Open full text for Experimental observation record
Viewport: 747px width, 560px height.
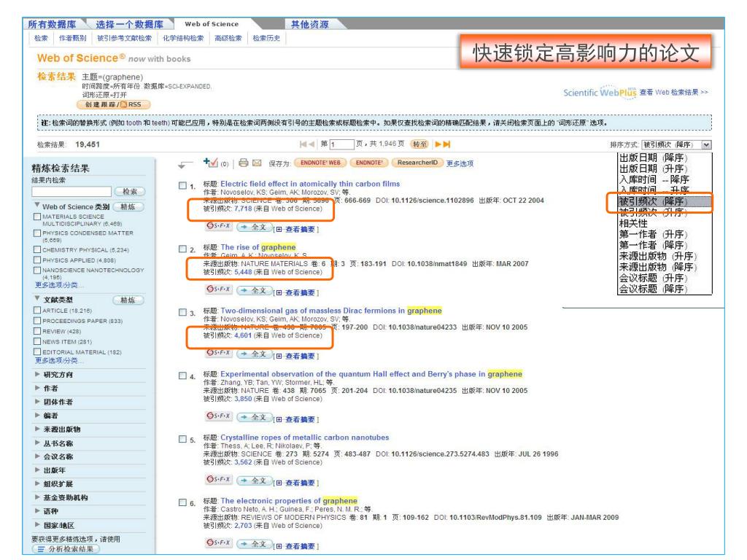pyautogui.click(x=255, y=417)
